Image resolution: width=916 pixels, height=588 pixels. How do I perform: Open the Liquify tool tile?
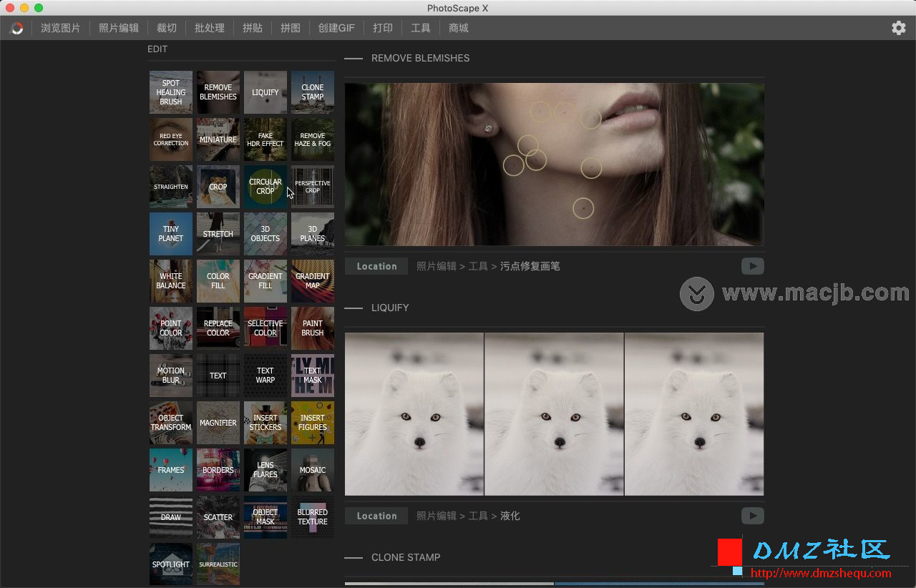(x=265, y=92)
